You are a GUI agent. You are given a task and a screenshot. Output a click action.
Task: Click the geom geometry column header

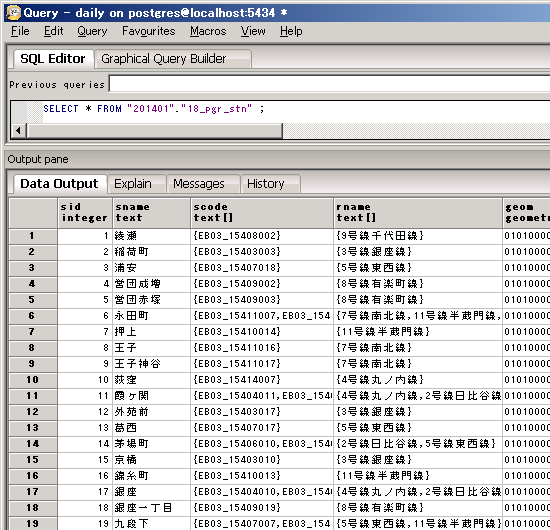point(526,213)
